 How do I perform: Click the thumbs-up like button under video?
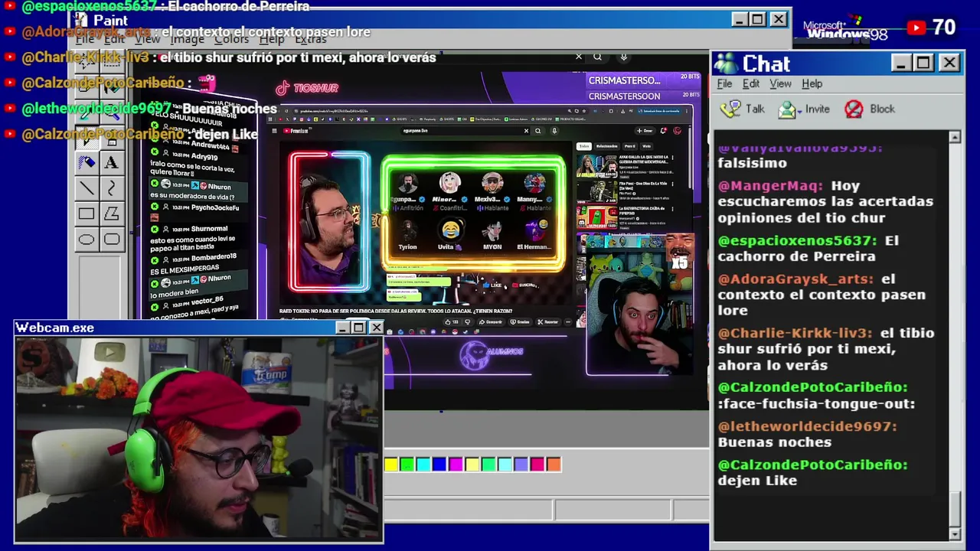pyautogui.click(x=451, y=322)
